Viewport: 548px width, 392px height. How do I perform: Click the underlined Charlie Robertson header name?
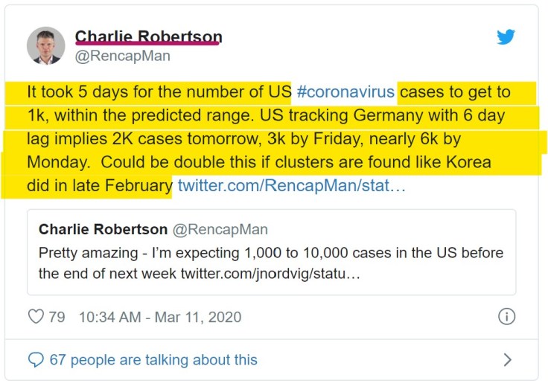[148, 36]
